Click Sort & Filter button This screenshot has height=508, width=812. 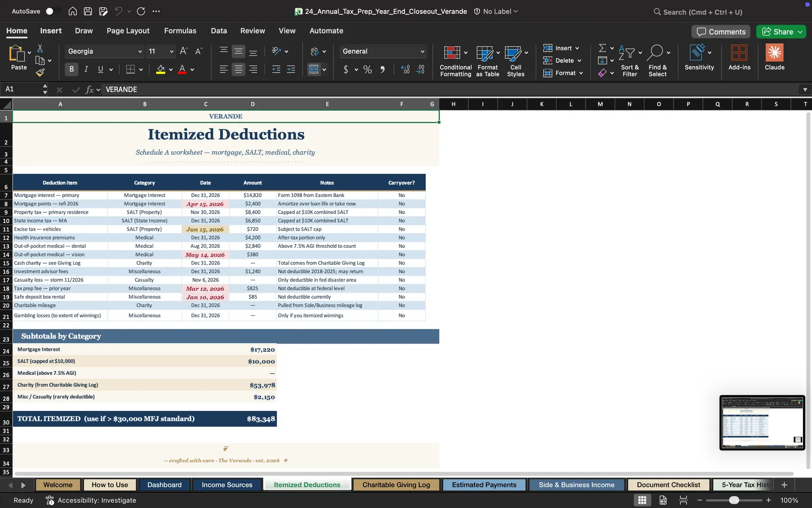tap(630, 60)
